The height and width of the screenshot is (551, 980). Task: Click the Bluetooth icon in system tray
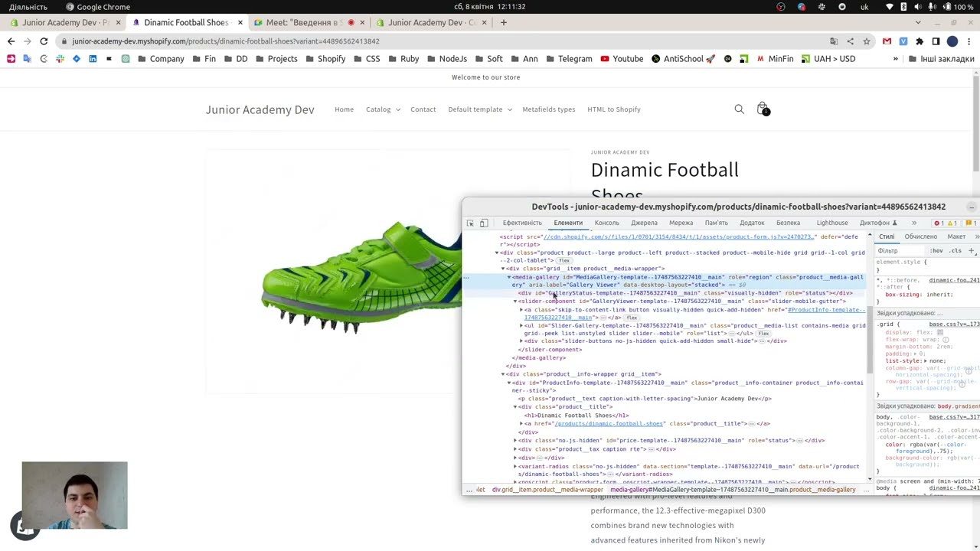coord(903,7)
